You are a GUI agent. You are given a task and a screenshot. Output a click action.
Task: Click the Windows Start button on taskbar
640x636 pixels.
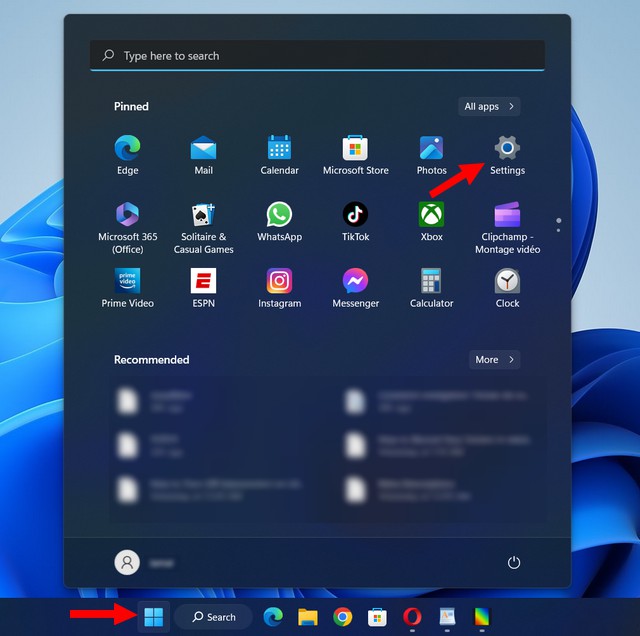point(153,617)
